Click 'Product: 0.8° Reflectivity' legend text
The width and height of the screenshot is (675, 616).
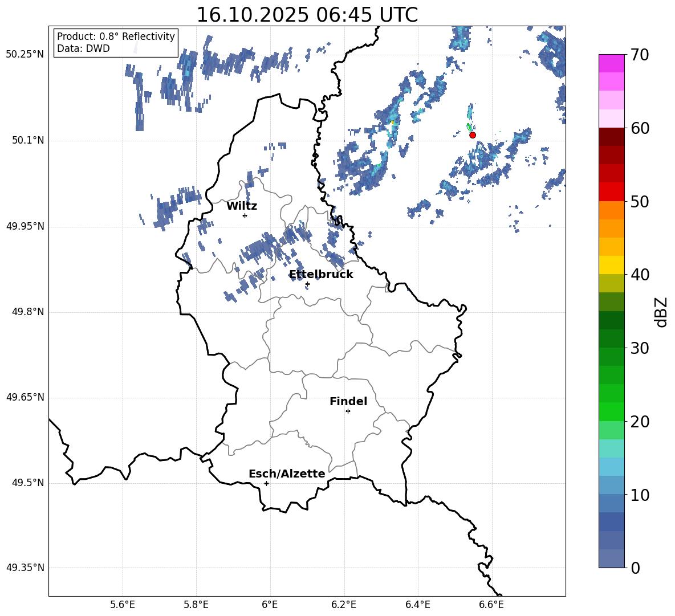click(116, 36)
